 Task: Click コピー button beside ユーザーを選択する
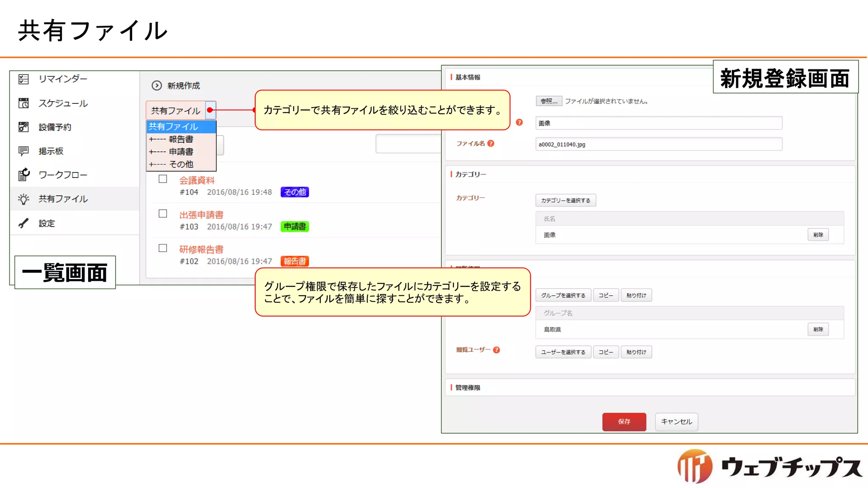point(606,352)
